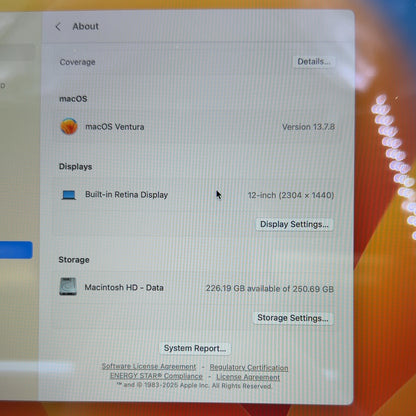Click the Macintosh HD - Data label
The image size is (416, 416).
[124, 287]
